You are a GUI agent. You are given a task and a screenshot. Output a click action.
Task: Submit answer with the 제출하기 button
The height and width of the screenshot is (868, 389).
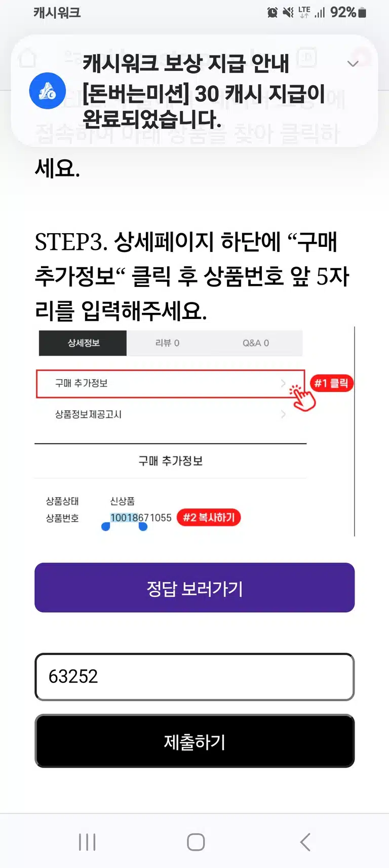coord(194,741)
